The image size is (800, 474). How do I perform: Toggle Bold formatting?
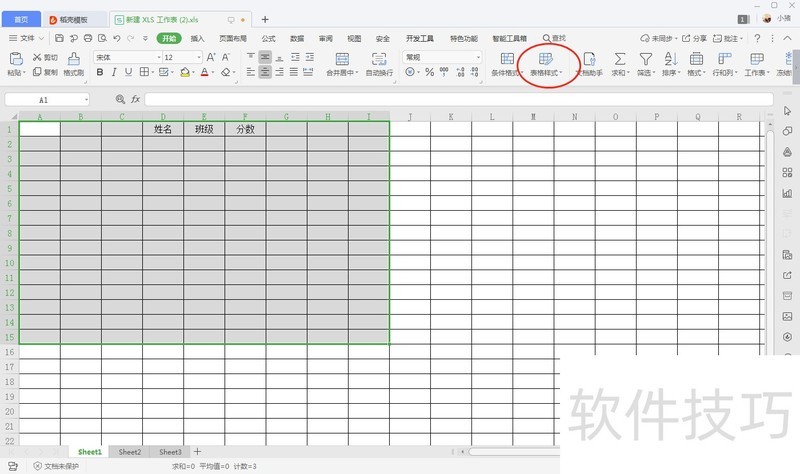point(100,72)
